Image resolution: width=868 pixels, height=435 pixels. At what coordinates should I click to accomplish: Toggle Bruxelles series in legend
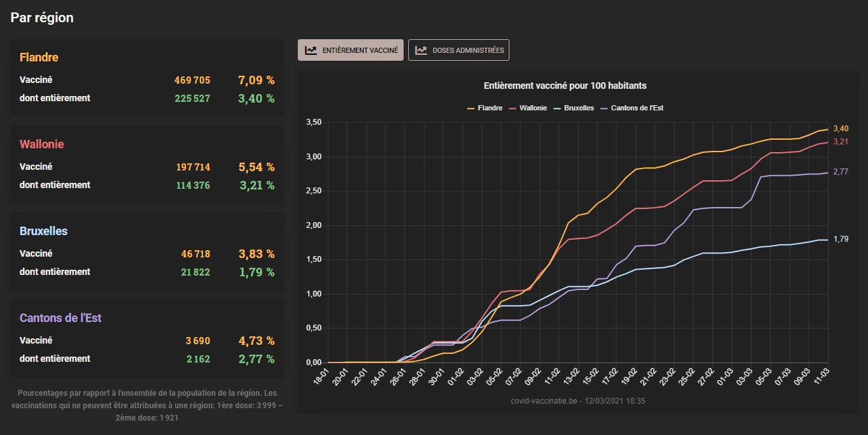(573, 108)
